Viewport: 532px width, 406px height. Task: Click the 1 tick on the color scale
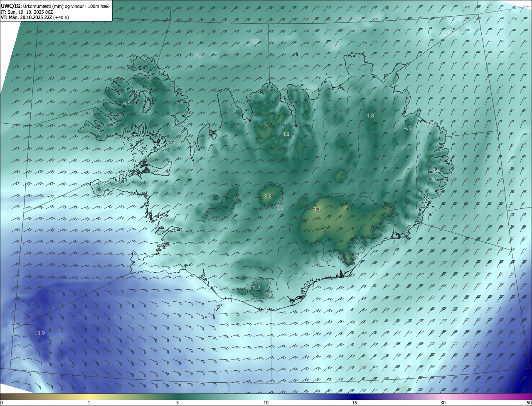[x=89, y=403]
